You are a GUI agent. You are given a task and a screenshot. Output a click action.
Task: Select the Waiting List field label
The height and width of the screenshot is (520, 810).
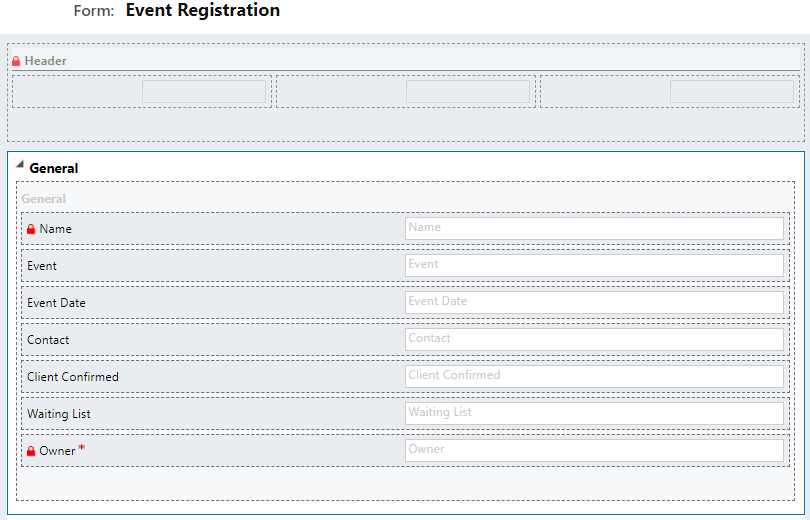point(58,414)
